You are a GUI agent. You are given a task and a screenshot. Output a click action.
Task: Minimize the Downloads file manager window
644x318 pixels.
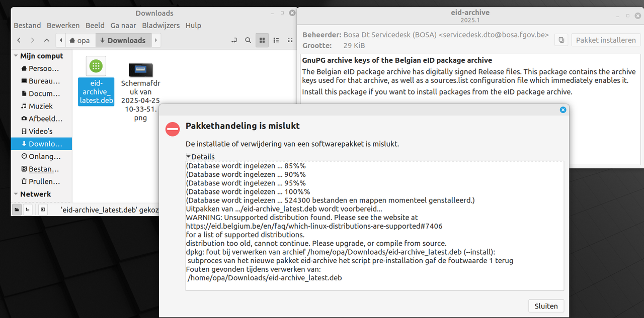pyautogui.click(x=271, y=13)
